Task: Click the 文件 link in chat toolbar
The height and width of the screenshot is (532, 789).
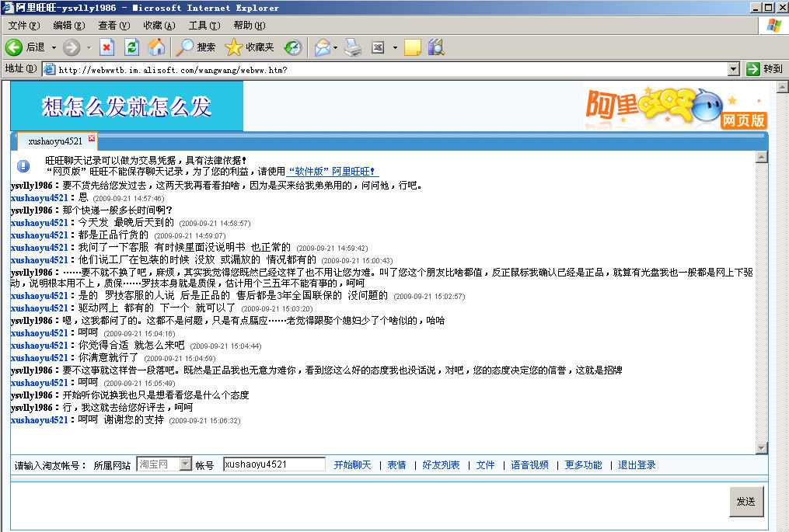Action: [x=485, y=465]
